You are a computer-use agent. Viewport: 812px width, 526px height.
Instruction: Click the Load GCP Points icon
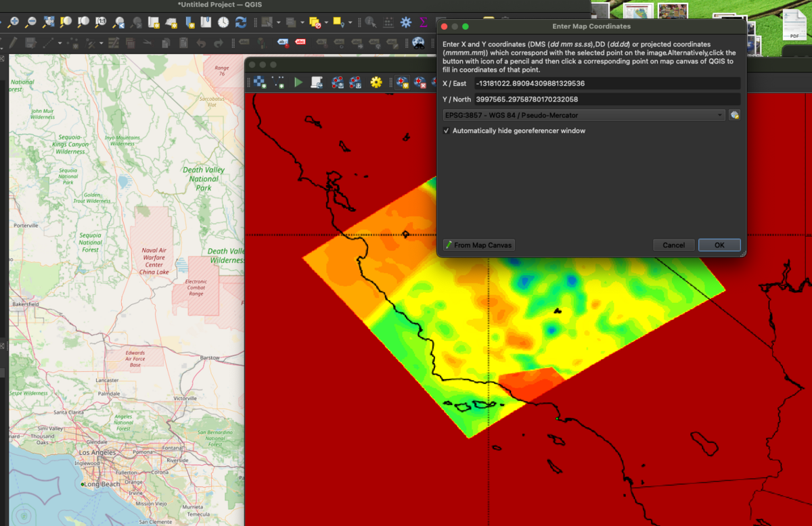337,82
